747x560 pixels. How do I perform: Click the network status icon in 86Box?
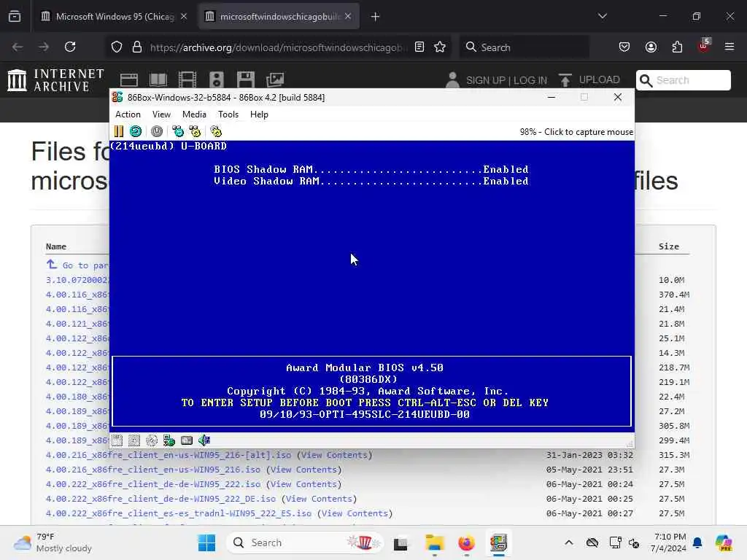187,440
